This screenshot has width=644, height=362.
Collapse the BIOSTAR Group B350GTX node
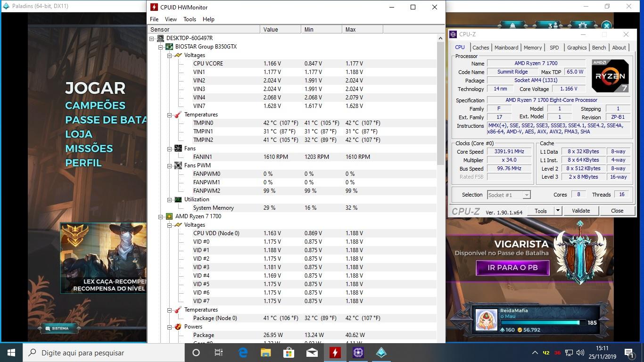pyautogui.click(x=161, y=47)
